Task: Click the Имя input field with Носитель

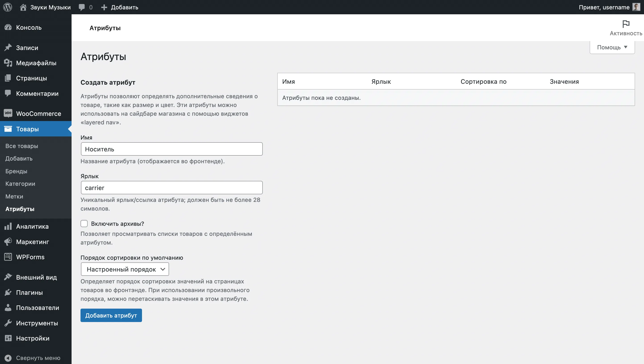Action: 172,149
